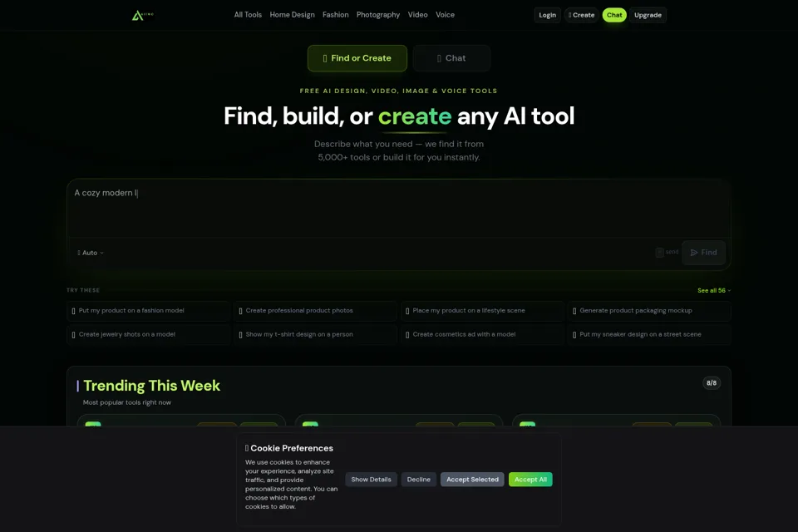The height and width of the screenshot is (532, 798).
Task: Click the prompt text input area
Action: [399, 208]
